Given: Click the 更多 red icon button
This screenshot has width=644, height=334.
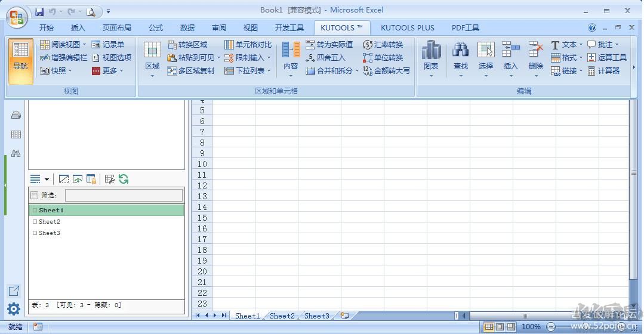Looking at the screenshot, I should click(95, 70).
